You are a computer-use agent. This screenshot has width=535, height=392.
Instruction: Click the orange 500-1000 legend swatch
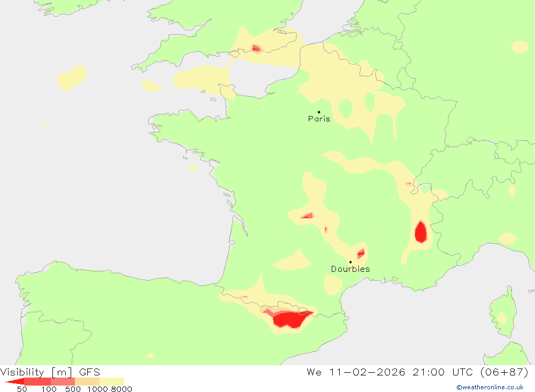87,381
